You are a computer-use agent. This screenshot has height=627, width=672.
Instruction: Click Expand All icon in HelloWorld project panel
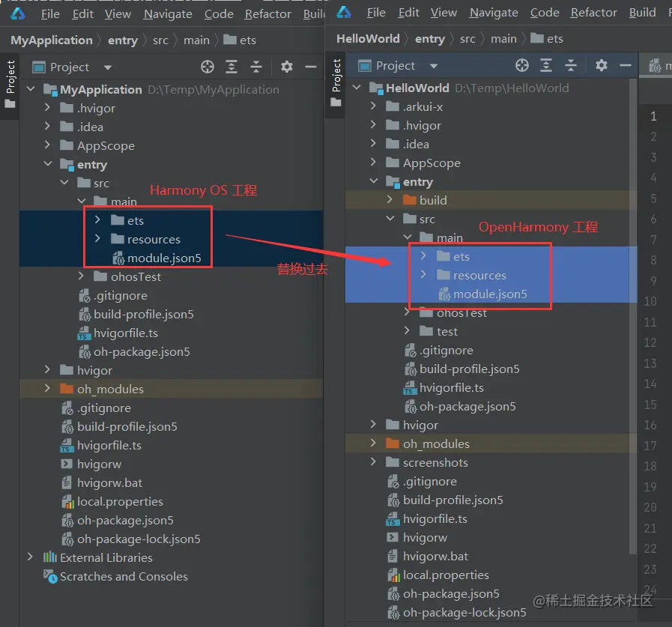pos(546,66)
